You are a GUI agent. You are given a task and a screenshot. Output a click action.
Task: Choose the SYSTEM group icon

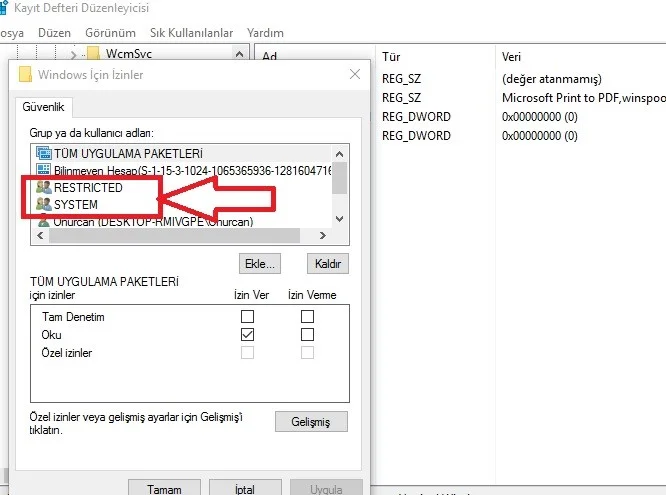(x=43, y=204)
